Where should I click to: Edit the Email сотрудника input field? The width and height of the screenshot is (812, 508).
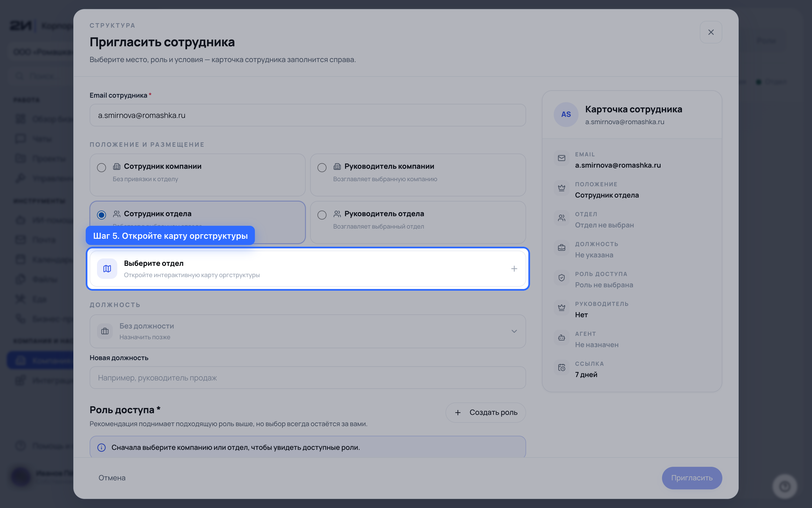click(308, 115)
